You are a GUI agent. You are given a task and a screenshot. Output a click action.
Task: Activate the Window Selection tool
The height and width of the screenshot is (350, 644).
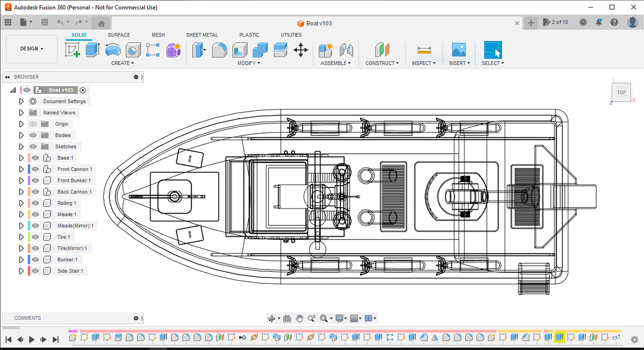(493, 50)
